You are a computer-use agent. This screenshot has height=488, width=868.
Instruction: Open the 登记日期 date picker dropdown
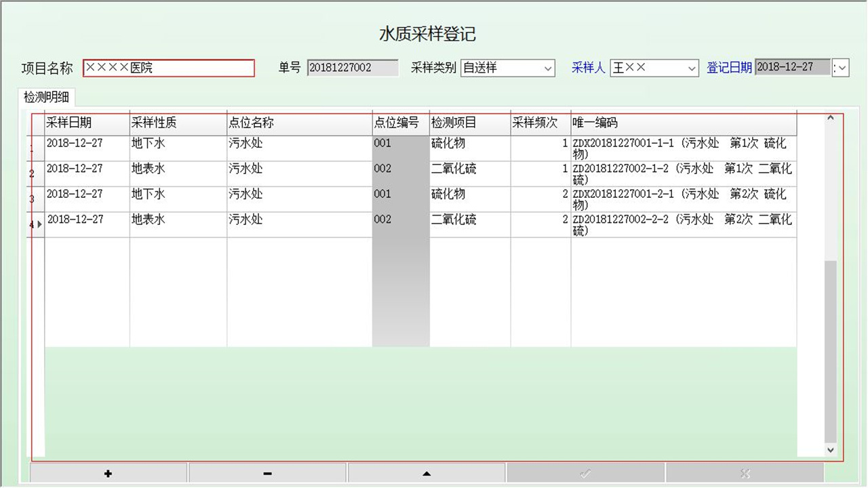tap(842, 68)
